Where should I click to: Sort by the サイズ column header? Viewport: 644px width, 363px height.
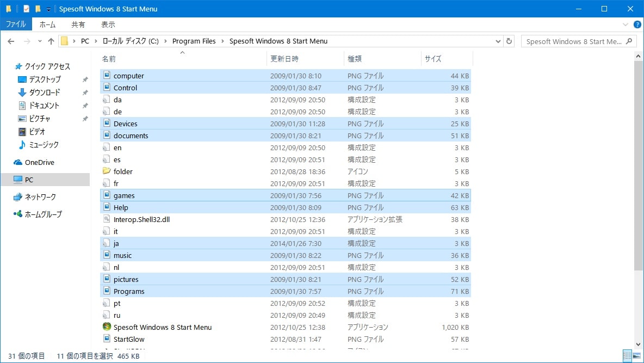[447, 59]
